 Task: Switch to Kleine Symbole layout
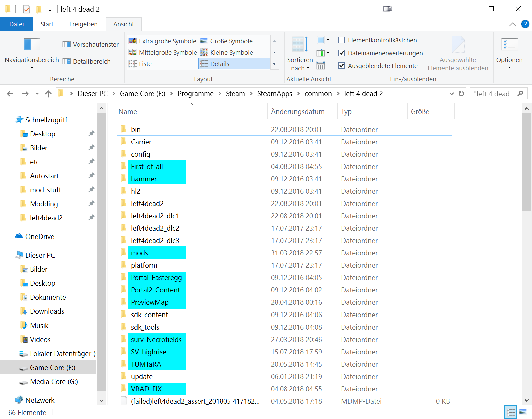[227, 52]
